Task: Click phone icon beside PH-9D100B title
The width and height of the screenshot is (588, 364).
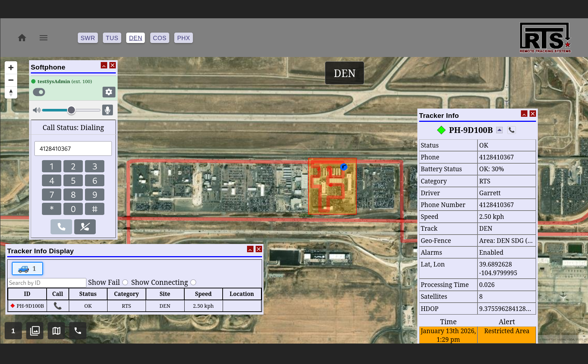Action: pos(512,130)
